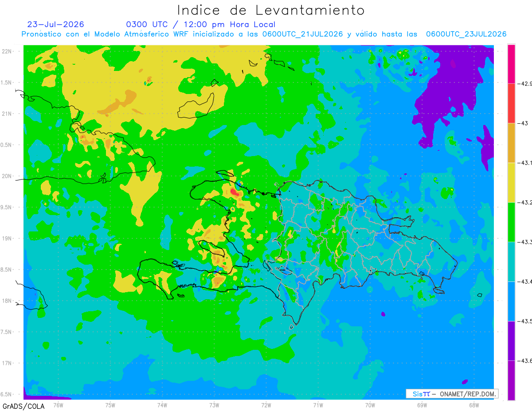Pick the teal legend swatch
Viewport: 532px width, 411px height.
511,262
